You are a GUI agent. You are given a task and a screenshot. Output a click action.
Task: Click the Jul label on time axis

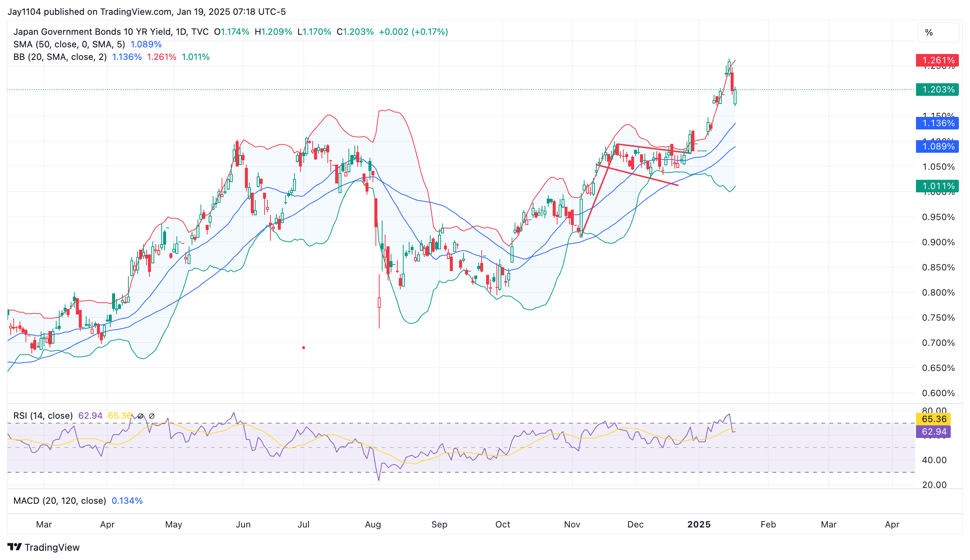click(303, 524)
